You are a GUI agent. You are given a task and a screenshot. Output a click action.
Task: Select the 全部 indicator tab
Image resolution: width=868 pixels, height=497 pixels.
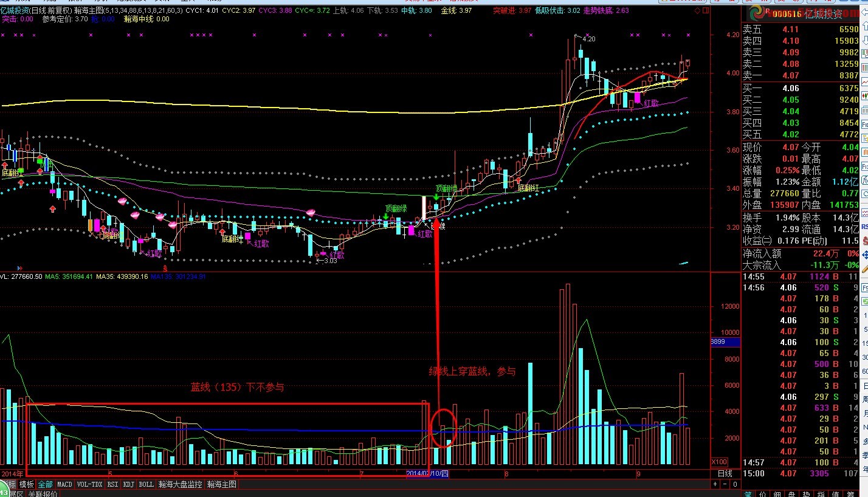tap(46, 484)
